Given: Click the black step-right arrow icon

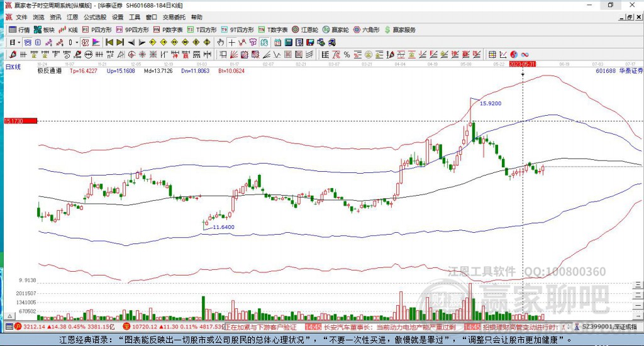Looking at the screenshot, I should click(142, 42).
